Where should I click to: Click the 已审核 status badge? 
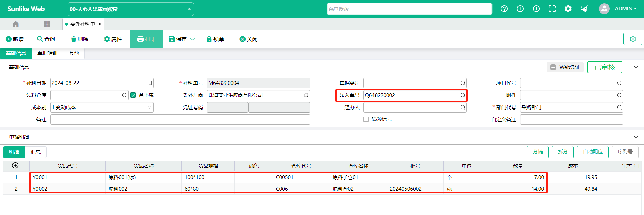605,67
